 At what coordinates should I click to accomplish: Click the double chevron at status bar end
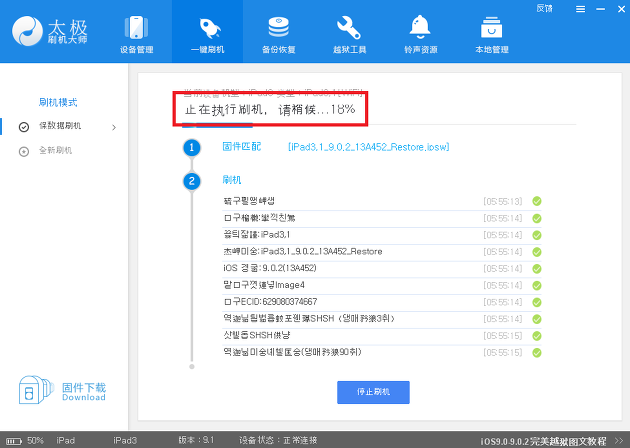coord(619,441)
